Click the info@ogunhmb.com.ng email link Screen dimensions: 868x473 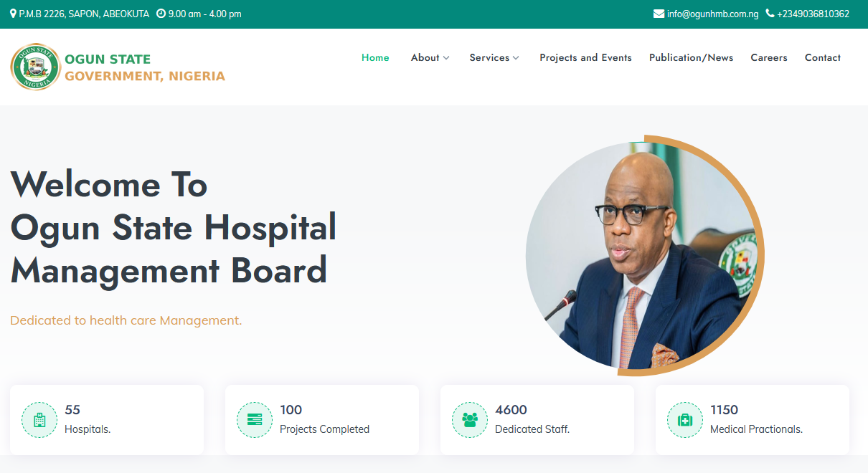[x=712, y=14]
